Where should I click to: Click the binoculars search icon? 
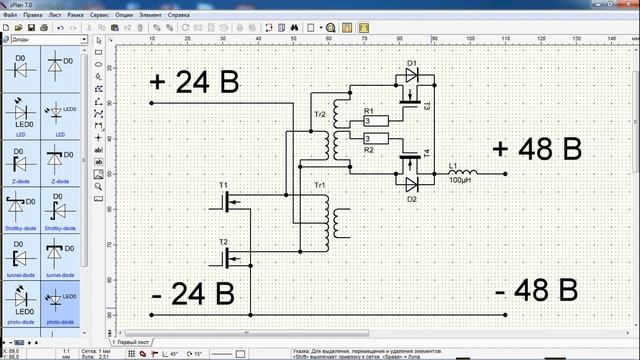[x=294, y=28]
